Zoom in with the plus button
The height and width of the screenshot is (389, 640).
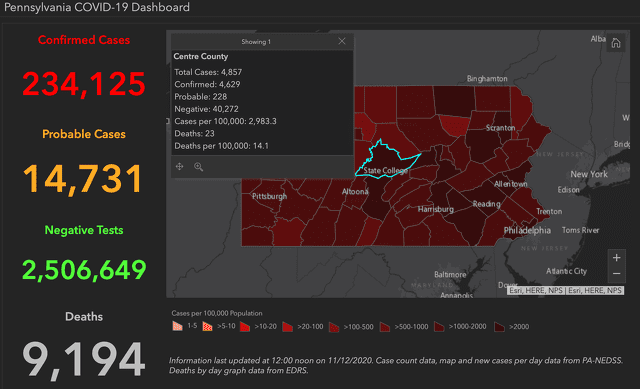click(x=616, y=258)
